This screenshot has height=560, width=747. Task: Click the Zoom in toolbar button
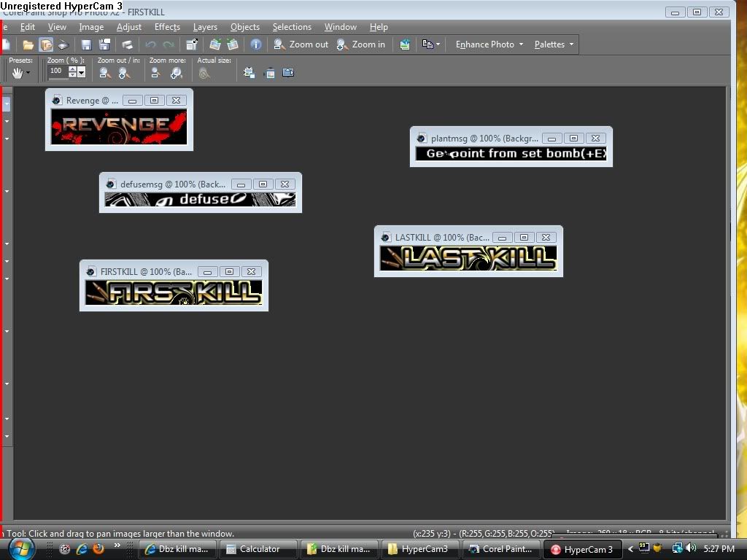pos(361,44)
